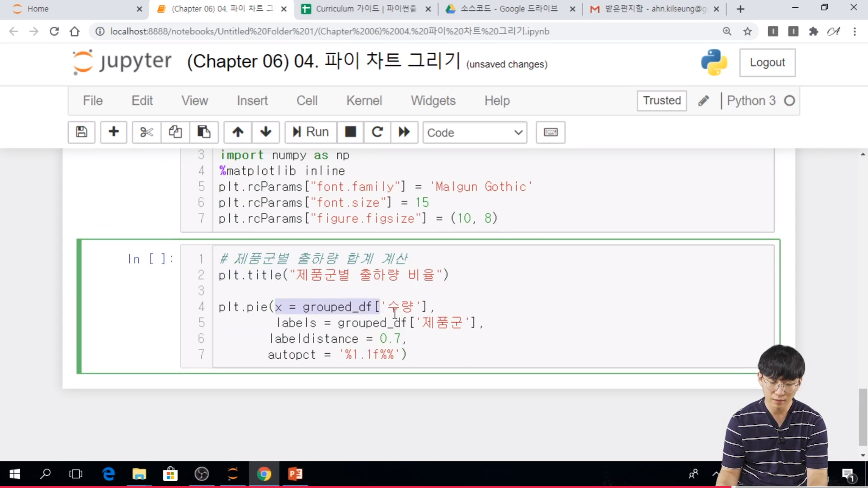Toggle the Trusted notebook indicator
Viewport: 868px width, 488px height.
pyautogui.click(x=661, y=100)
